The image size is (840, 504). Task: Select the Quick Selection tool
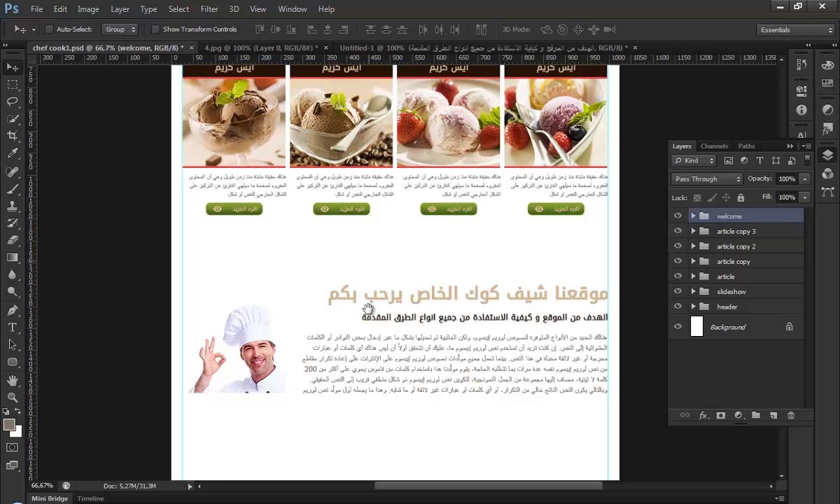(13, 119)
